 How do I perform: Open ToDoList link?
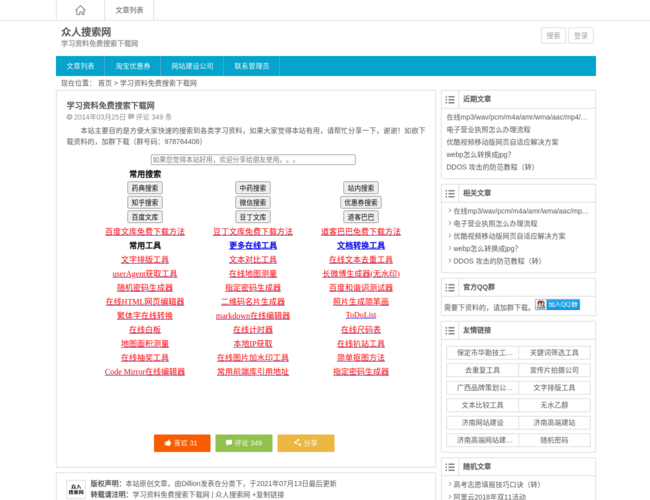361,315
